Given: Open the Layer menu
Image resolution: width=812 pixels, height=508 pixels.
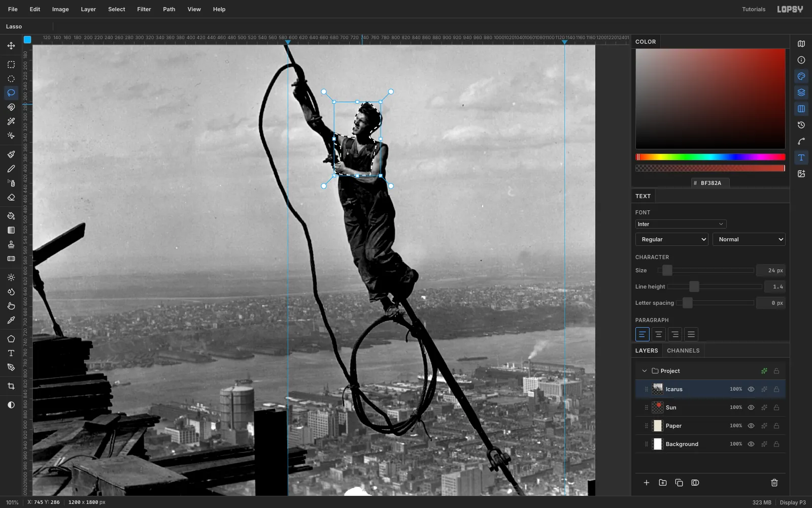Looking at the screenshot, I should (x=88, y=9).
